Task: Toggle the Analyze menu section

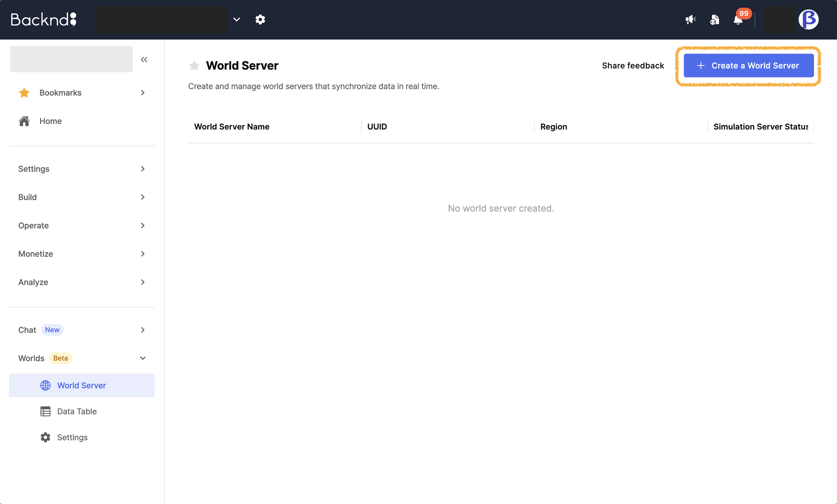Action: 81,282
